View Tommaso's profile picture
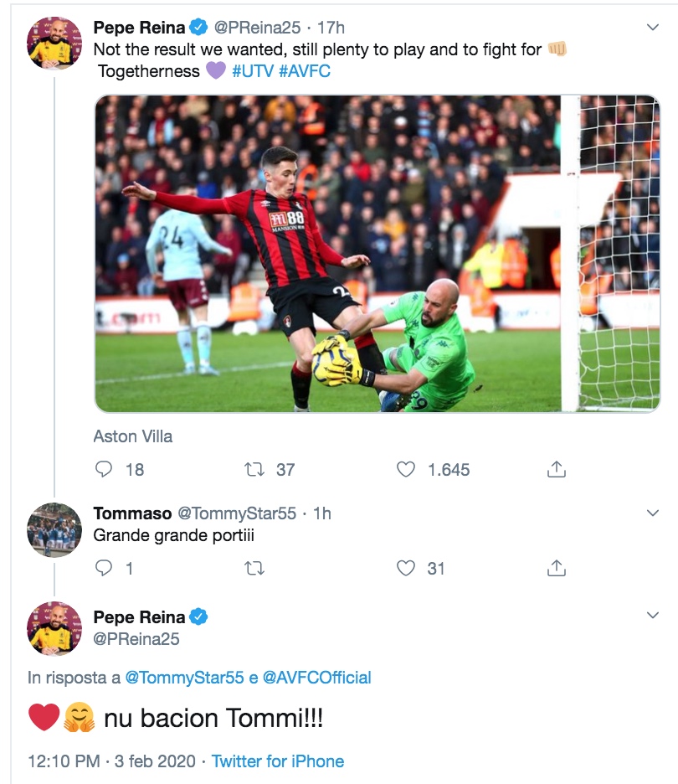 coord(54,529)
